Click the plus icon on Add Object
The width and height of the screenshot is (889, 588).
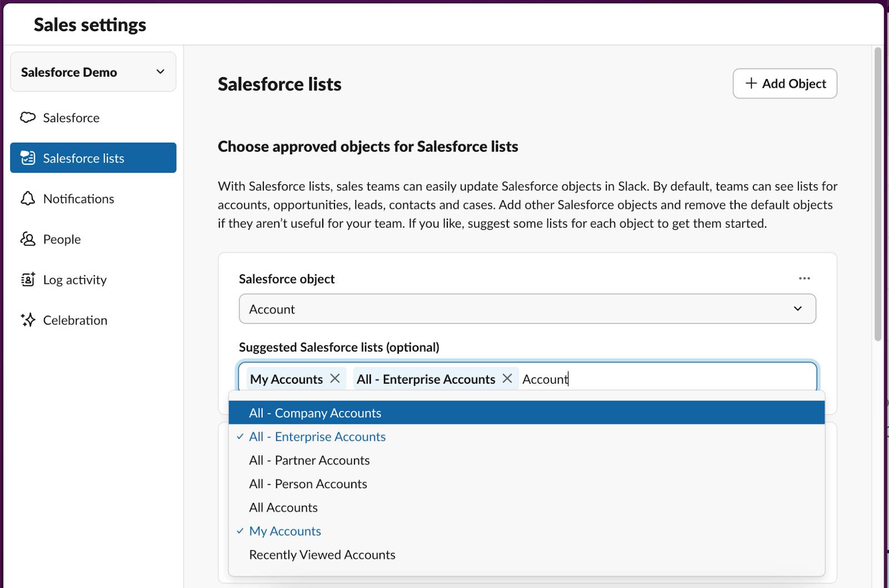[x=751, y=83]
